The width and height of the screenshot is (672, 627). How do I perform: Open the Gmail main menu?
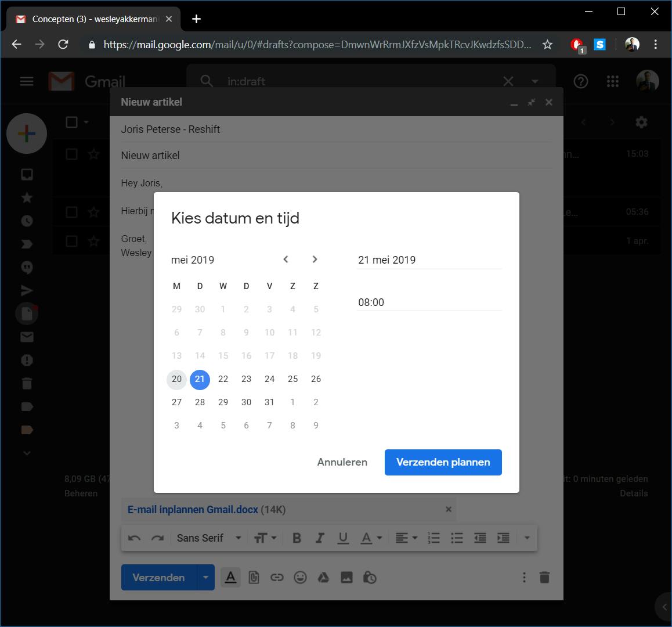pyautogui.click(x=27, y=81)
